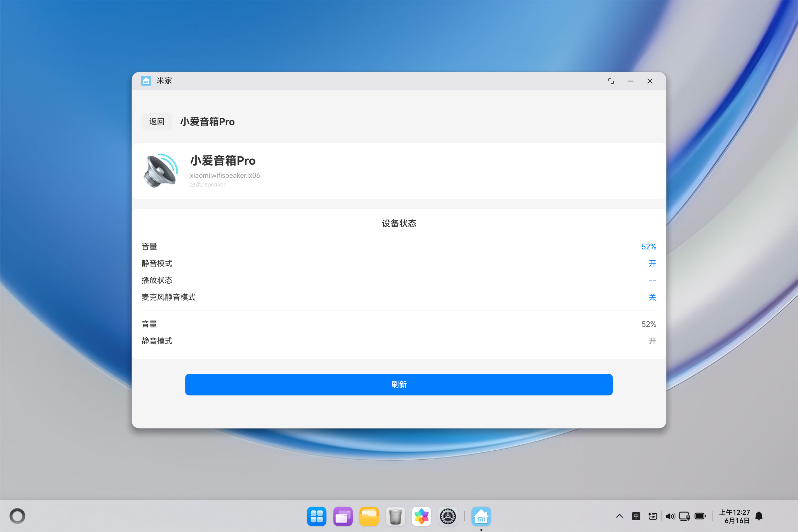Open the notification bell icon

(759, 516)
